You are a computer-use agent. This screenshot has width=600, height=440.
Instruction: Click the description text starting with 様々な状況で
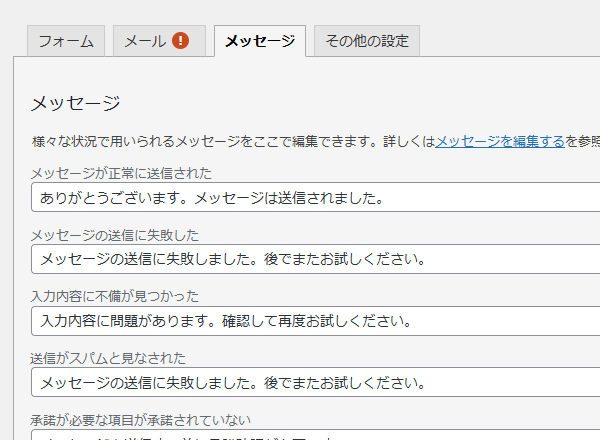coord(230,142)
